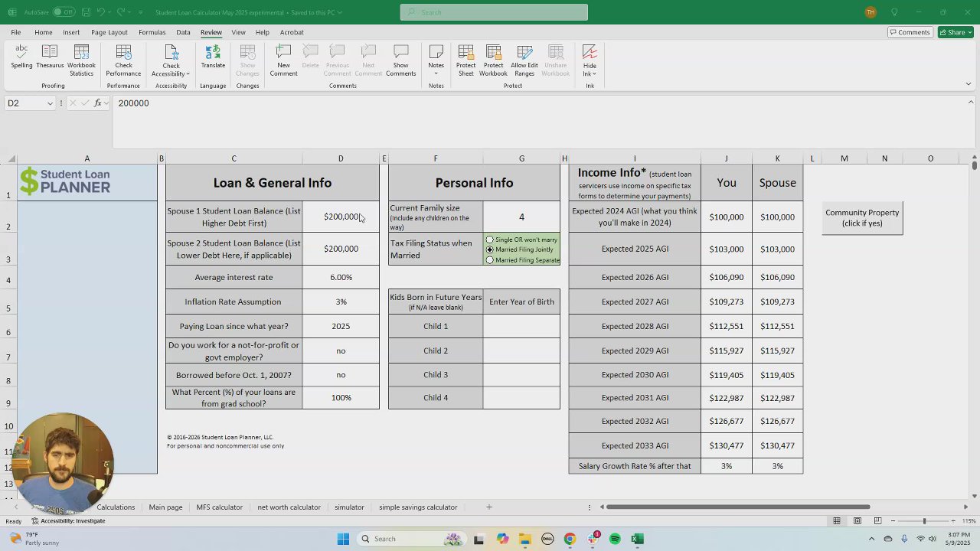
Task: Click the Undo arrow in title bar
Action: tap(100, 12)
